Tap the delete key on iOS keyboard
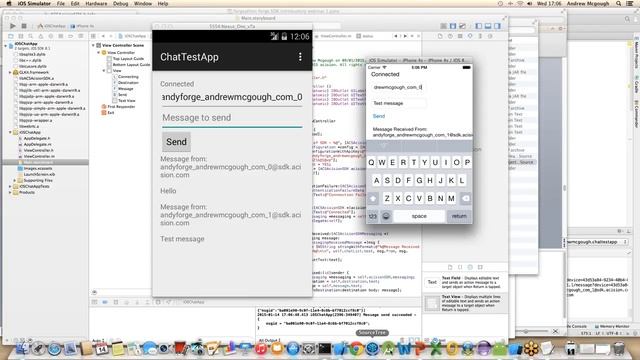Viewport: 640px width, 360px height. [465, 198]
